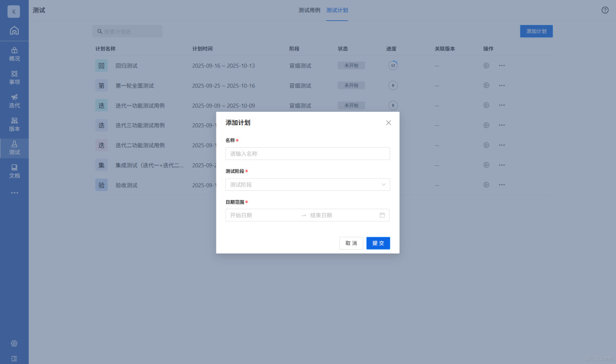Open the help question-mark icon top right
616x364 pixels.
pos(605,10)
